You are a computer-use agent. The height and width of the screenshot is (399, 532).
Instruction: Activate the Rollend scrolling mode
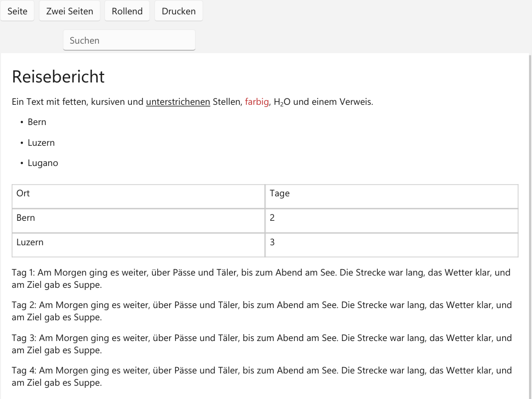[x=127, y=11]
